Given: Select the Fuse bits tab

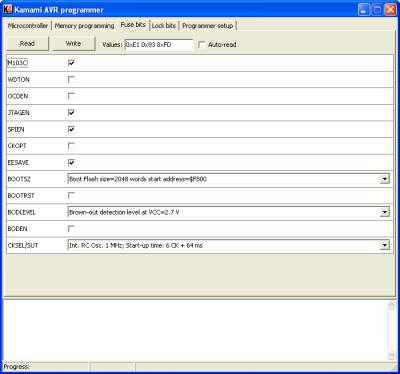Looking at the screenshot, I should (133, 25).
